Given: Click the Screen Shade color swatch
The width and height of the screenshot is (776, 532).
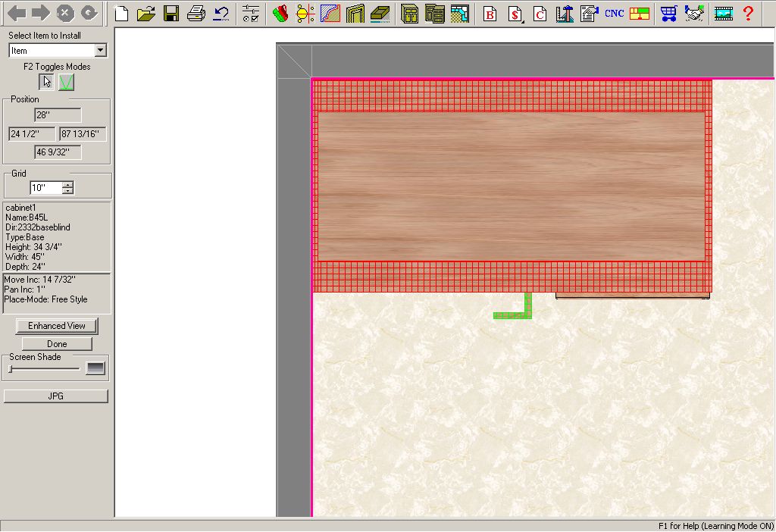Looking at the screenshot, I should pos(95,368).
